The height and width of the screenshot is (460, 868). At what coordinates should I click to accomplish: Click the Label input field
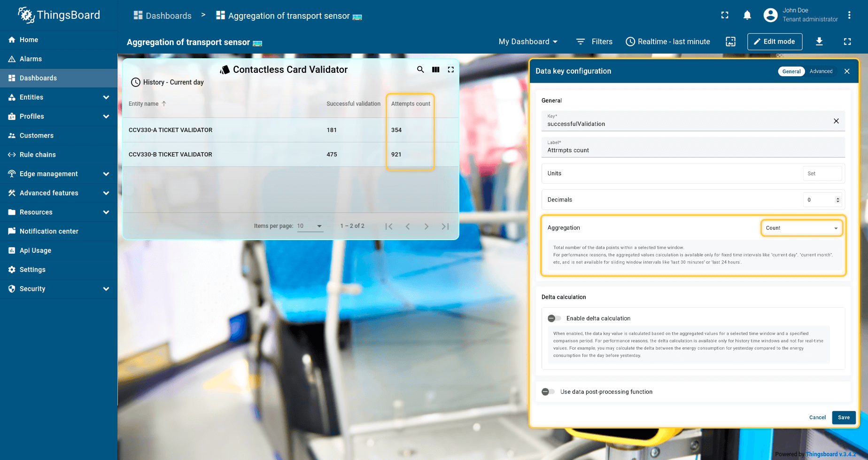[690, 150]
